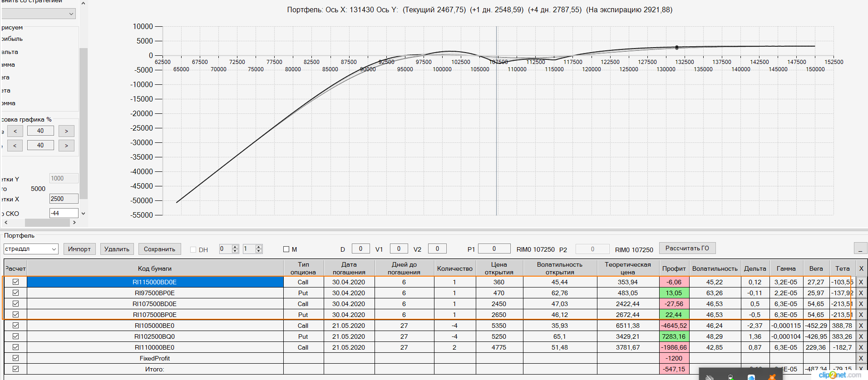Image resolution: width=868 pixels, height=380 pixels.
Task: Focus the V1 input field
Action: 399,248
